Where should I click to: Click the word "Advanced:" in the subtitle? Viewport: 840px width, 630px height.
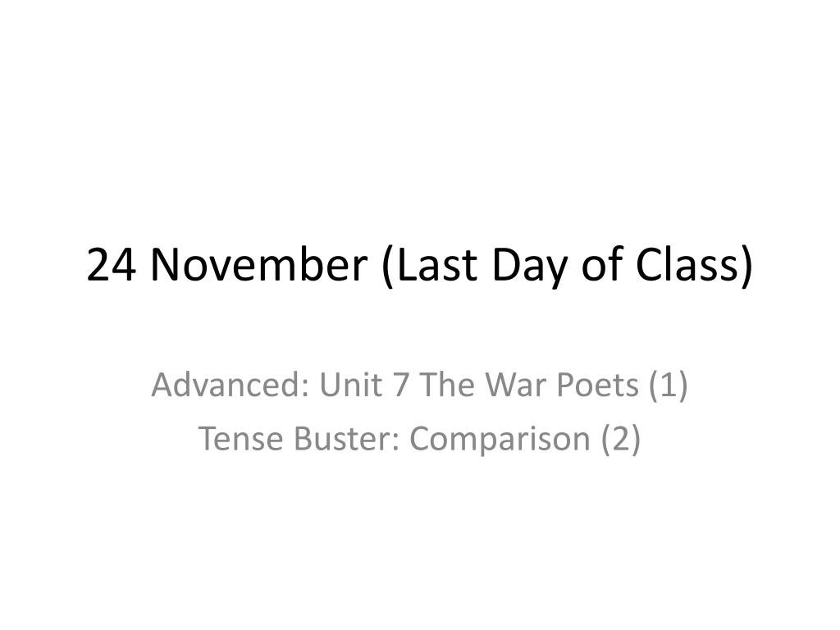tap(230, 385)
